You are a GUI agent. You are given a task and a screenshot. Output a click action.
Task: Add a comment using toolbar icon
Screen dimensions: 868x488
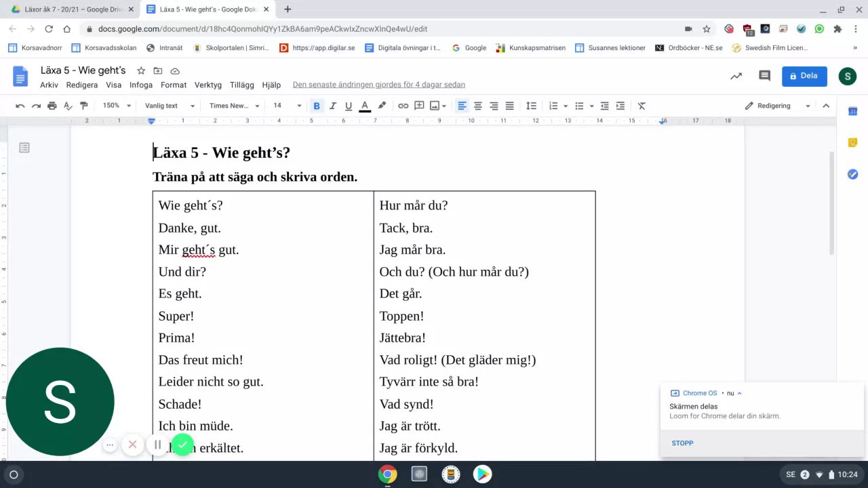[x=419, y=106]
